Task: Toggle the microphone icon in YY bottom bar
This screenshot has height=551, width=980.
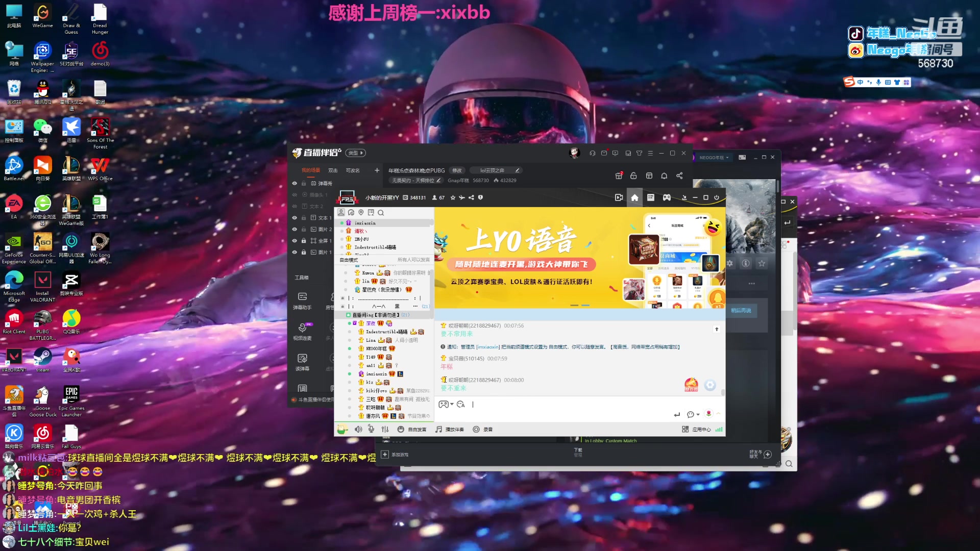Action: [x=371, y=430]
